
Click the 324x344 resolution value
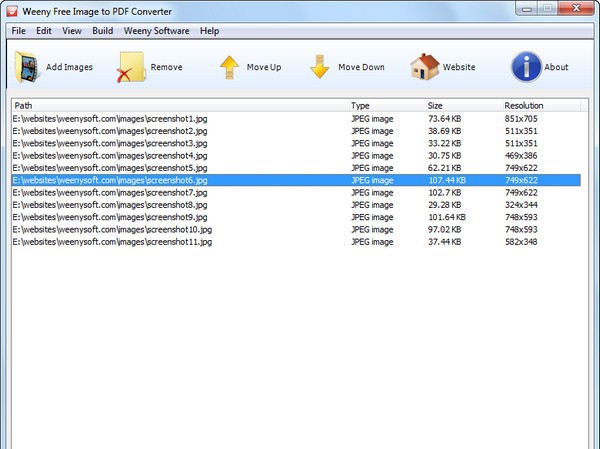(521, 204)
